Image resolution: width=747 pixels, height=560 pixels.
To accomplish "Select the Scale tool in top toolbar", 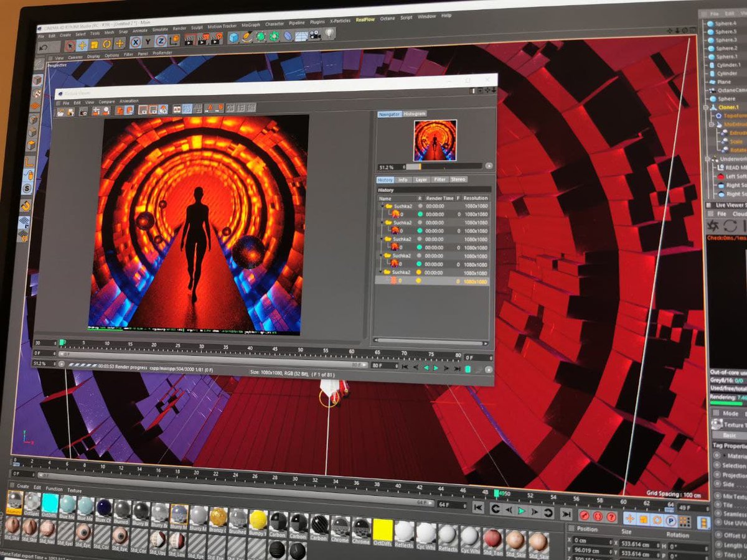I will pyautogui.click(x=94, y=44).
